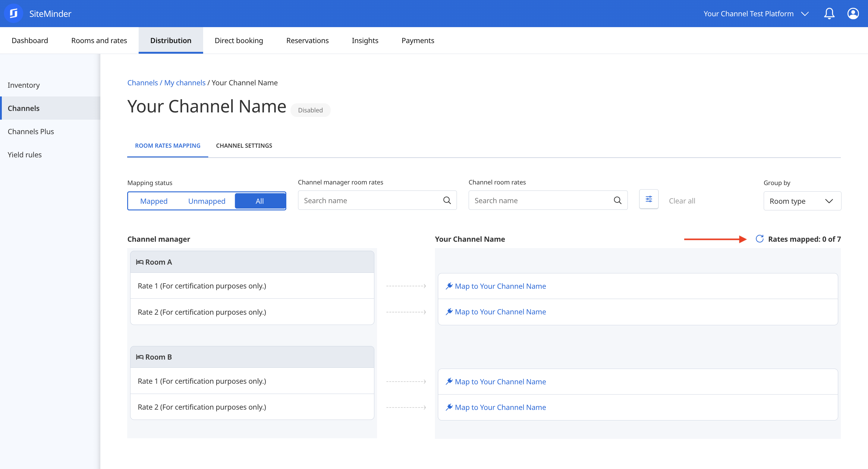Open the advanced filters slider icon
868x469 pixels.
[x=649, y=199]
